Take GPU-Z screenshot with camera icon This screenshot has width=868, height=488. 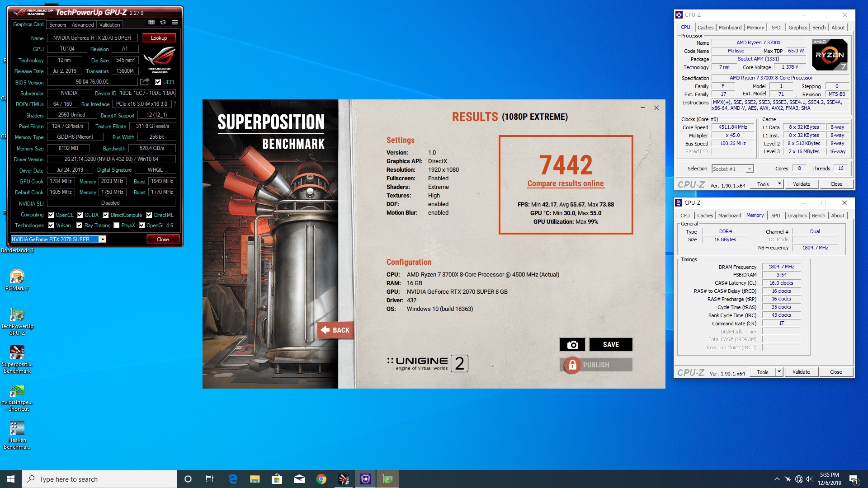tap(151, 22)
